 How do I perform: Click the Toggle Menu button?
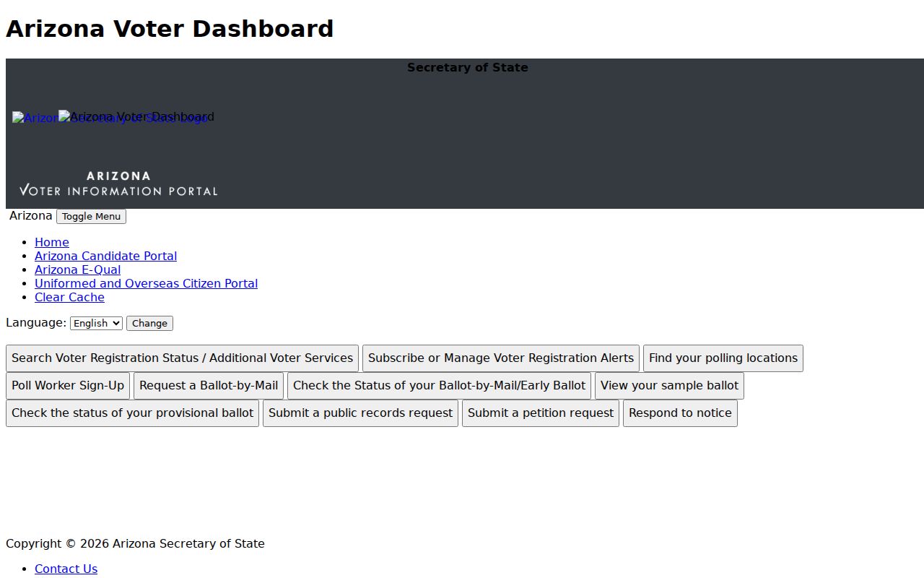(91, 217)
